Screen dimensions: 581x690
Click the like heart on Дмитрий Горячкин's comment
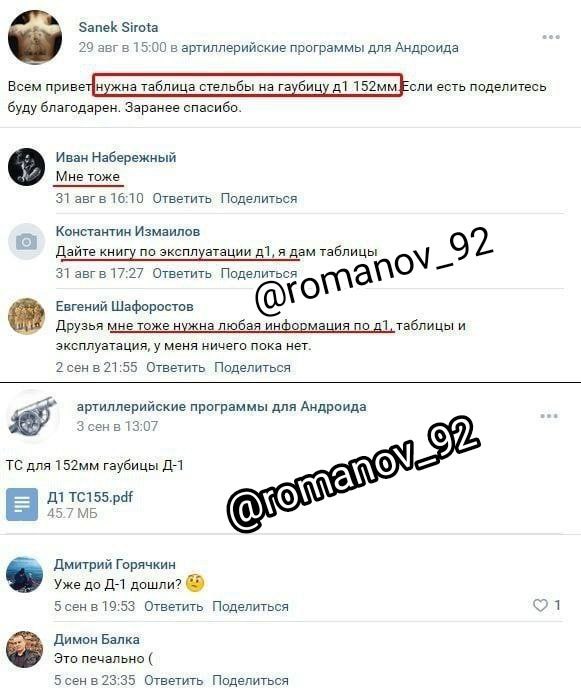click(x=541, y=606)
